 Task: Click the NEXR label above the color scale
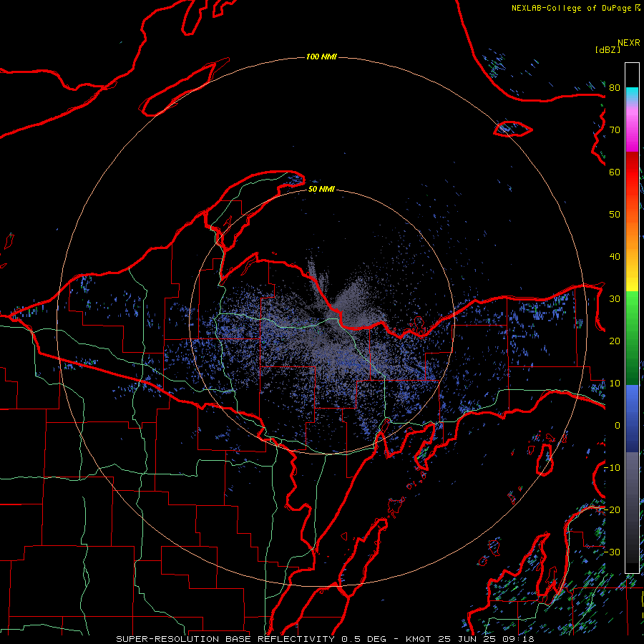[x=629, y=43]
